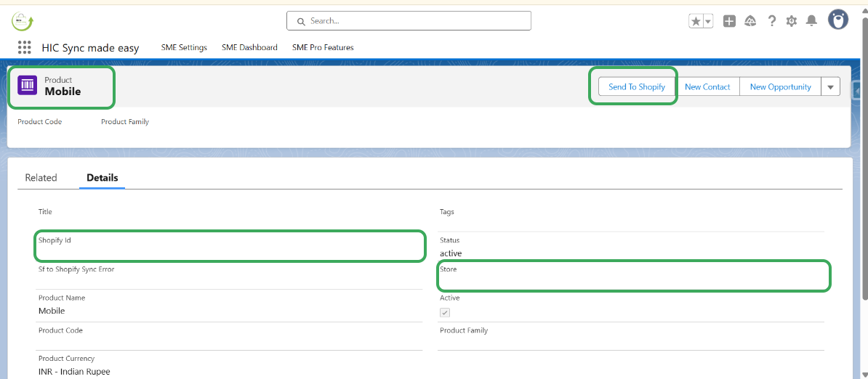Toggle the Active checkbox
The image size is (868, 379).
pos(445,313)
